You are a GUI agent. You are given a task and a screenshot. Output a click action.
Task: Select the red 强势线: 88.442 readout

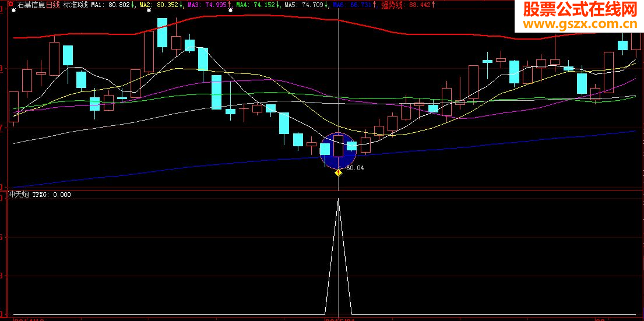click(404, 5)
